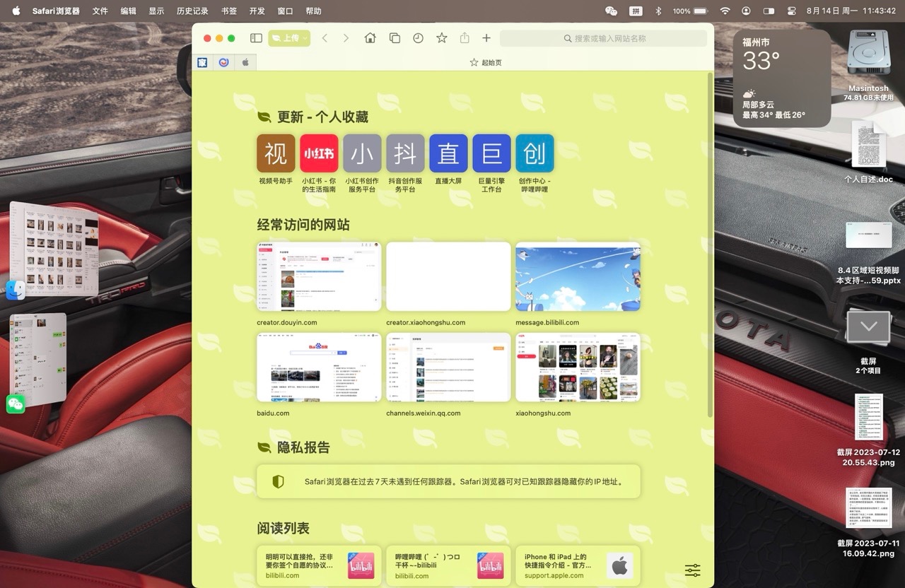Click the user account icon in menu bar
The width and height of the screenshot is (905, 588).
747,11
